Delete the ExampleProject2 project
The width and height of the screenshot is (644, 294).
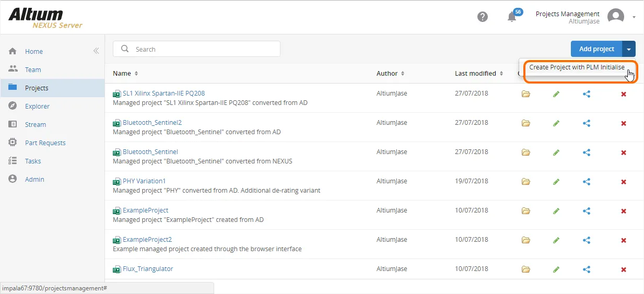click(x=623, y=241)
